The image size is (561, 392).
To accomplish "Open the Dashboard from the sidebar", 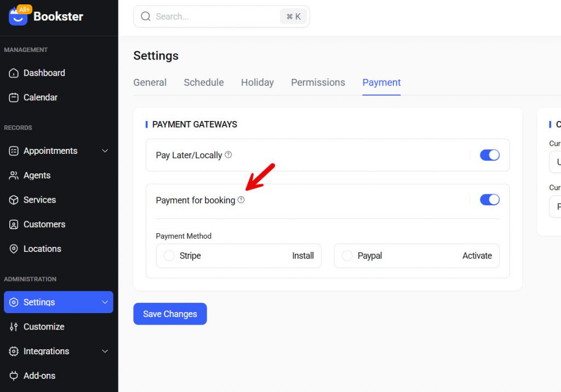I will point(44,73).
